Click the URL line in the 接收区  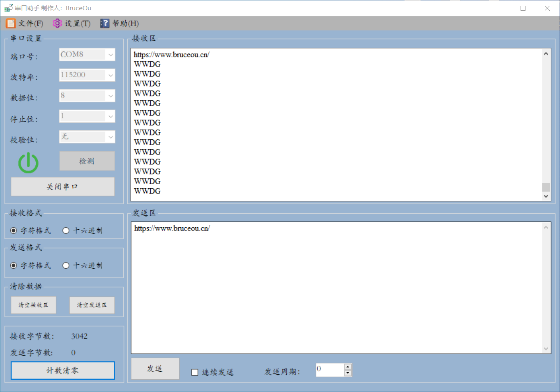click(171, 55)
